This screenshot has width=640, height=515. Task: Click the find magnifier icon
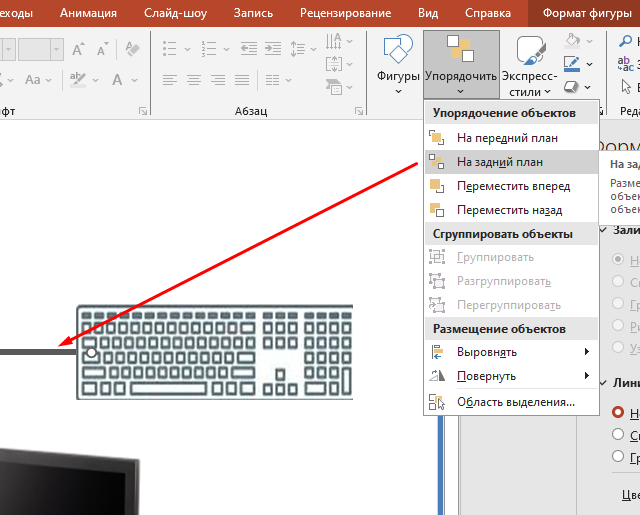[625, 41]
